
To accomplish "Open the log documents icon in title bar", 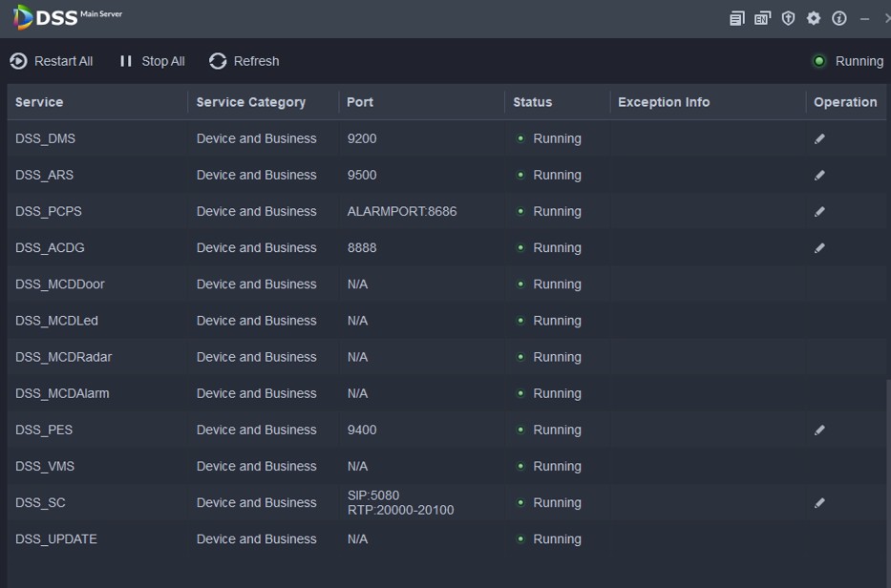I will 736,18.
